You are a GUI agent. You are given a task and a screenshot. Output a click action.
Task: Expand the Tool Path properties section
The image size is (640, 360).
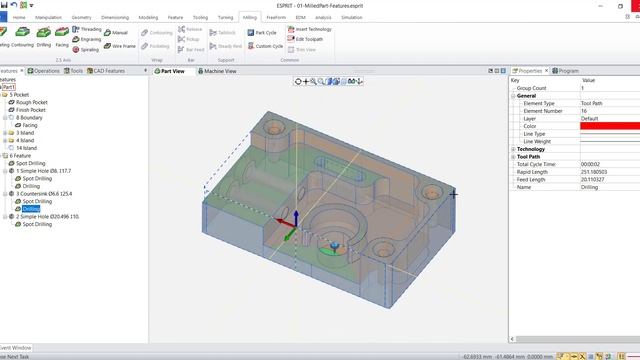(x=513, y=157)
